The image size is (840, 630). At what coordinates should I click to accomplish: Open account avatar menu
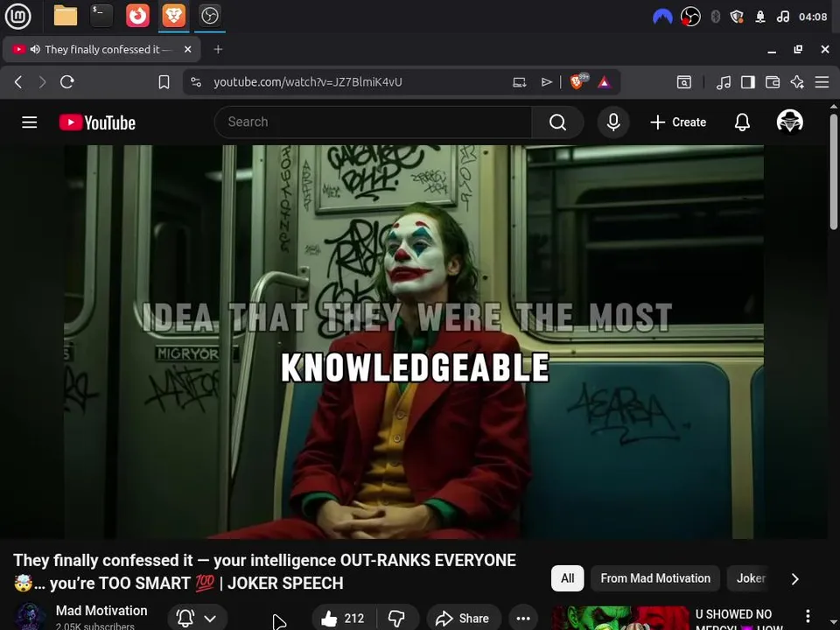point(789,122)
